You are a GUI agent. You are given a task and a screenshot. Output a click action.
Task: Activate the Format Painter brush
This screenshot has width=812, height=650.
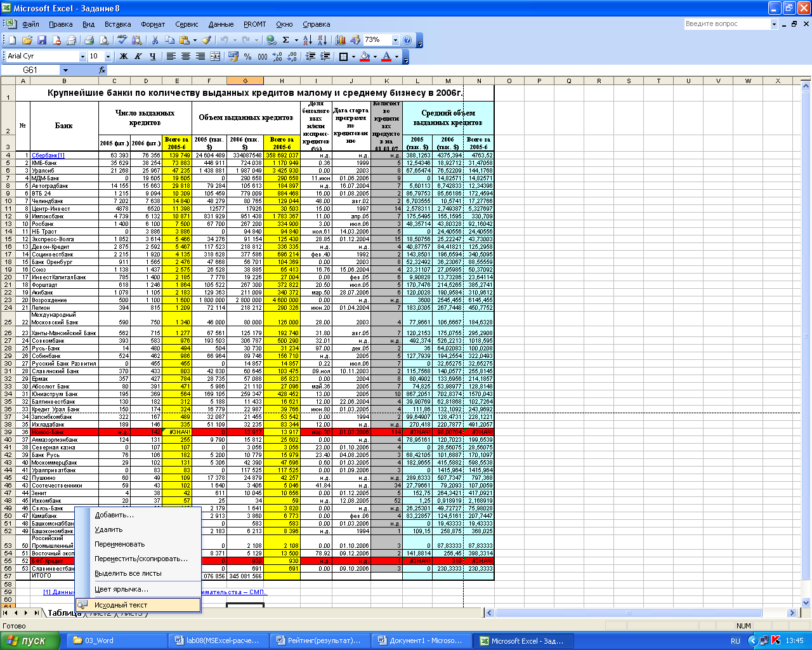point(207,40)
